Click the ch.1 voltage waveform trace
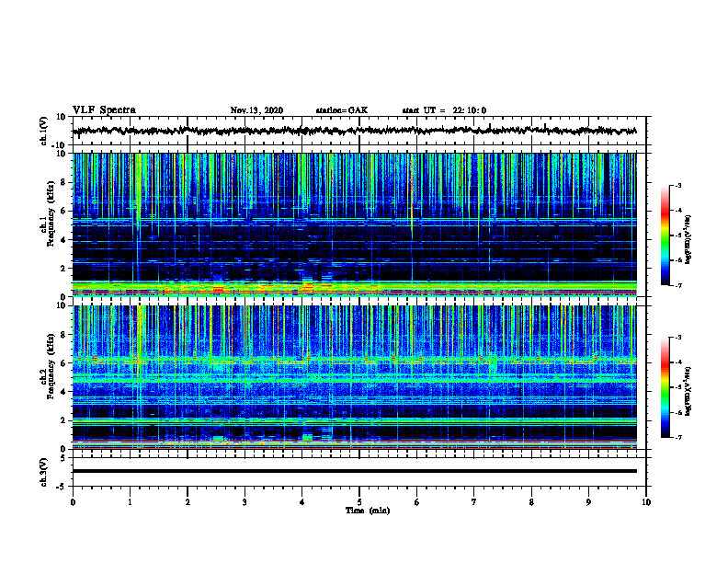The height and width of the screenshot is (563, 728). point(354,131)
